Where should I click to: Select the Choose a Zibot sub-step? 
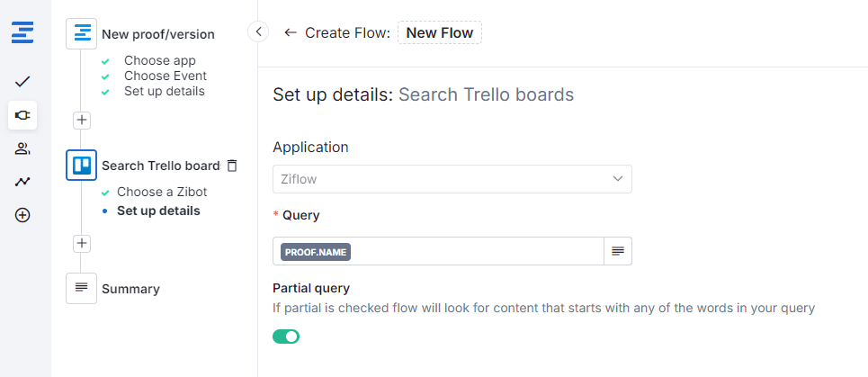pyautogui.click(x=162, y=192)
